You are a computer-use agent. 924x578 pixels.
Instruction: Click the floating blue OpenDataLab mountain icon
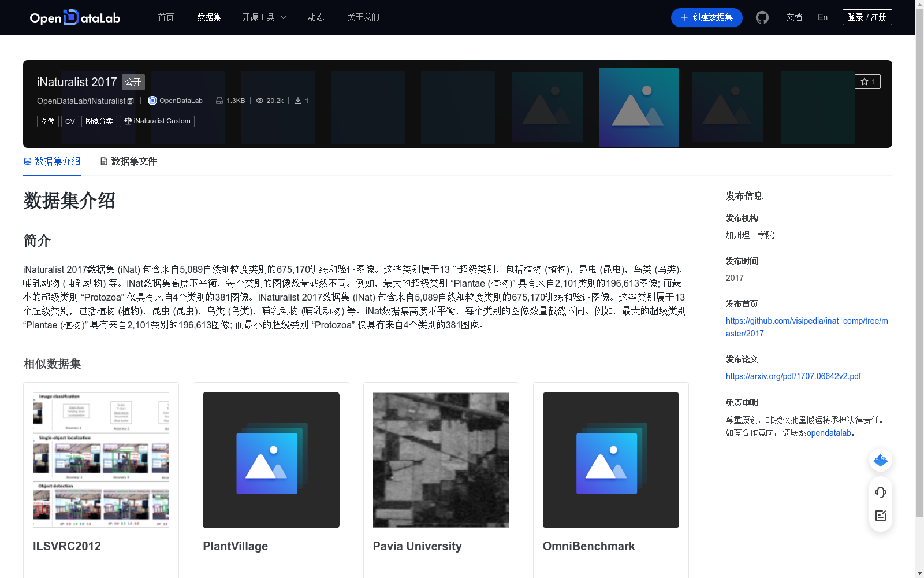pos(880,460)
